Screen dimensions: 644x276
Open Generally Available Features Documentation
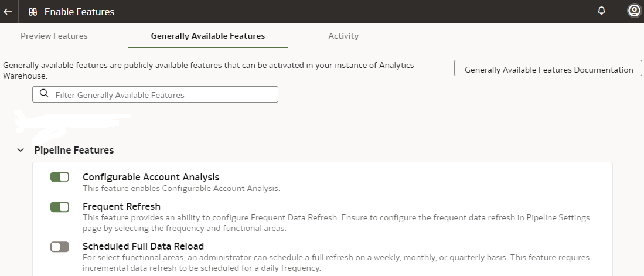[548, 70]
